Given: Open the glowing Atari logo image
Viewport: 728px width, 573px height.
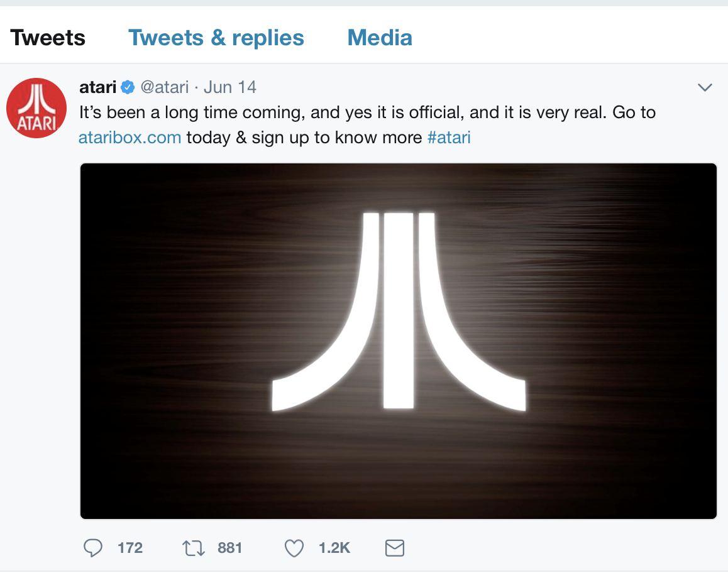Looking at the screenshot, I should click(399, 341).
